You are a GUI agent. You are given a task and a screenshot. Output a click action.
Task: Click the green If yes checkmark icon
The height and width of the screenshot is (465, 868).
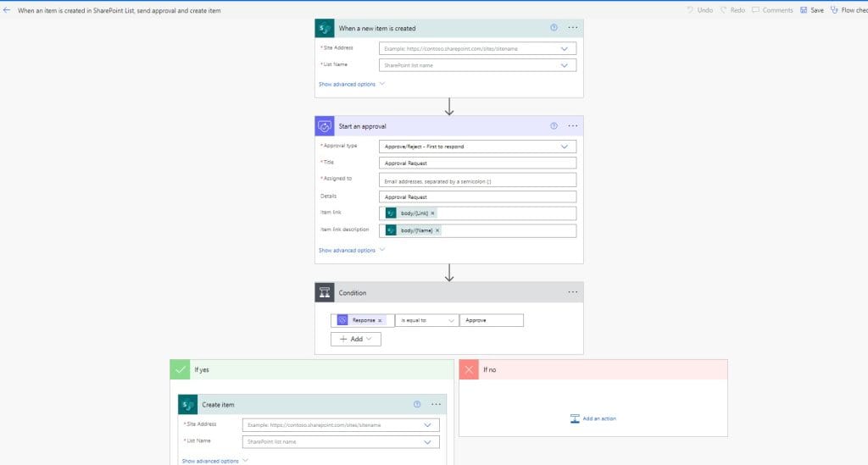click(180, 369)
